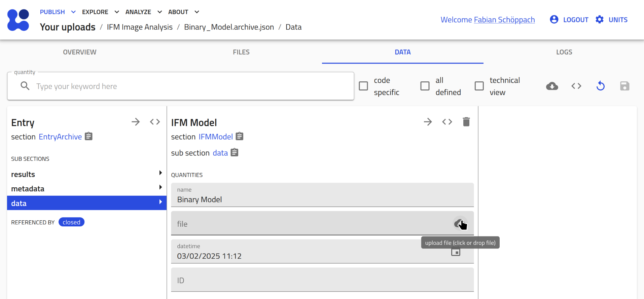
Task: Show raw code for the IFM Model section
Action: [x=447, y=122]
